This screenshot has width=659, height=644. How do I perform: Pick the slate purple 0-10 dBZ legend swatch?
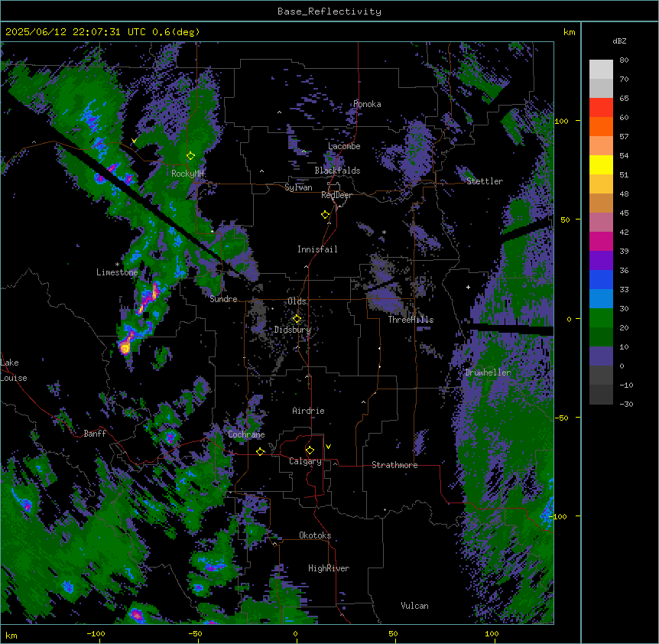coord(601,356)
